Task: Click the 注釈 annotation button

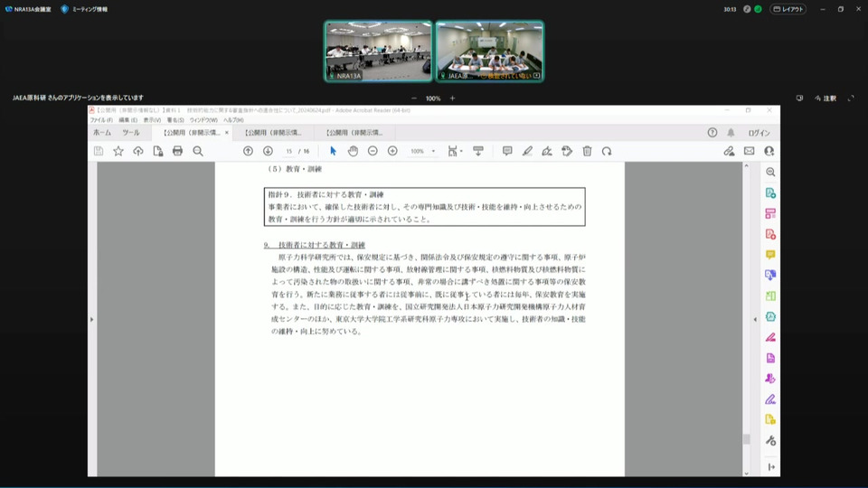Action: (826, 98)
